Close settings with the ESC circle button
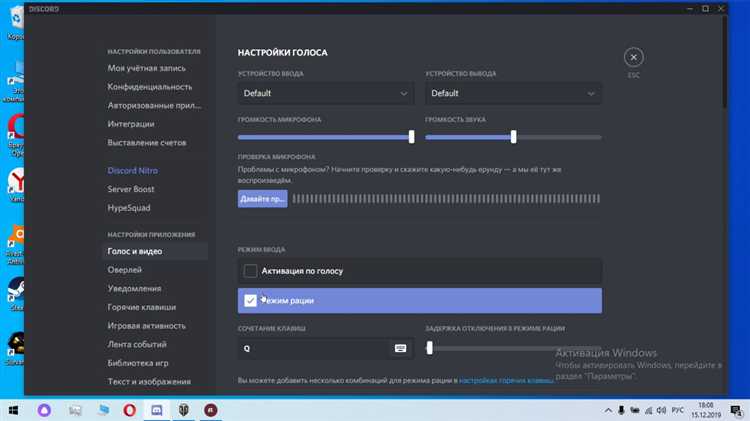 pos(633,57)
